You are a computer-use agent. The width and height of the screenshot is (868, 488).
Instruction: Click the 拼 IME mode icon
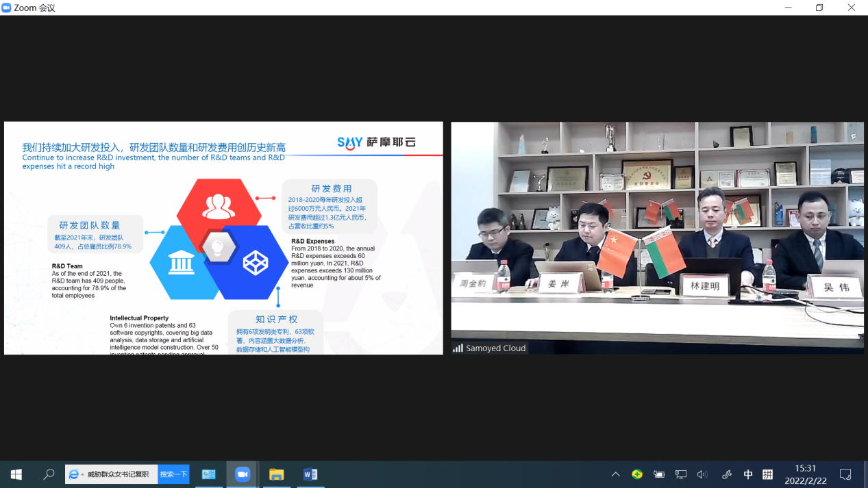[x=768, y=474]
